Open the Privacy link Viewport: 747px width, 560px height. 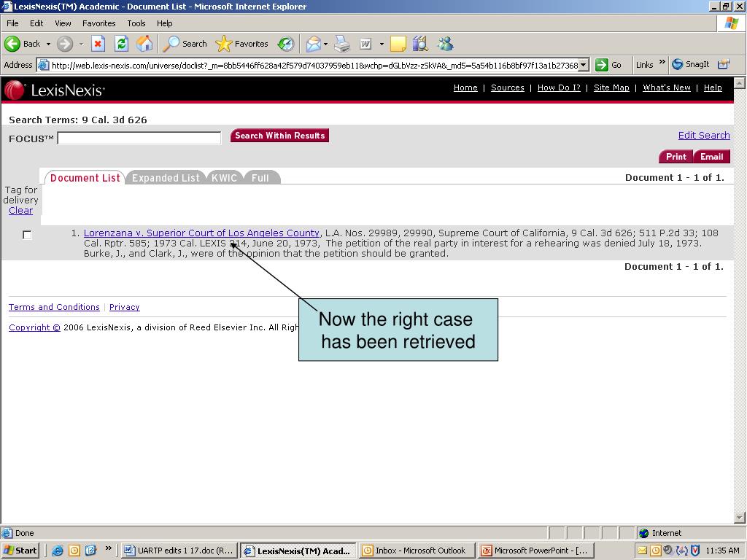(x=124, y=307)
